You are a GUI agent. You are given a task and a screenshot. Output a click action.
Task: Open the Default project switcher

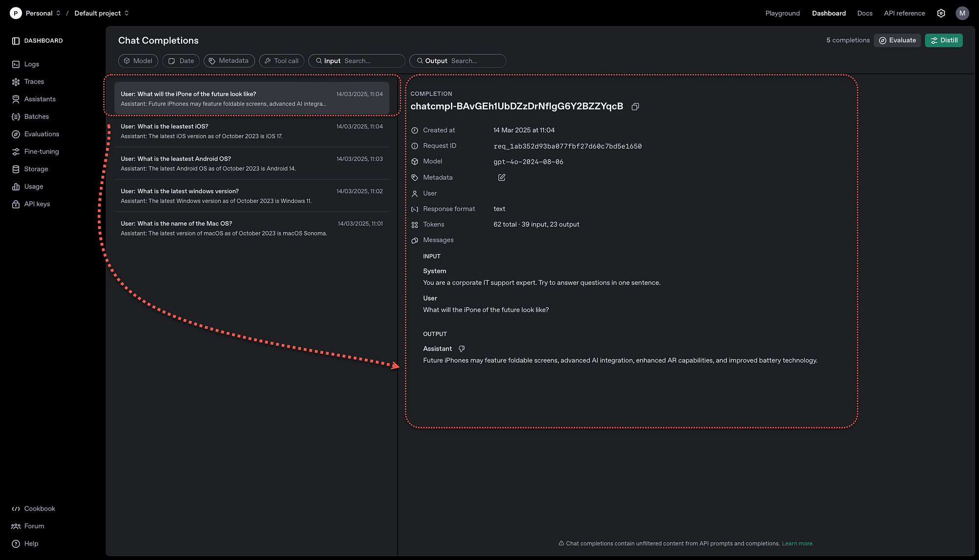tap(102, 13)
